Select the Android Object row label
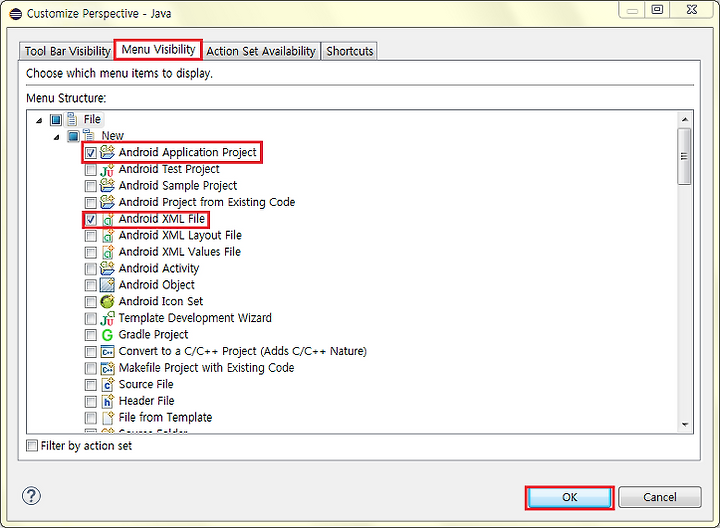The width and height of the screenshot is (720, 528). (x=157, y=285)
